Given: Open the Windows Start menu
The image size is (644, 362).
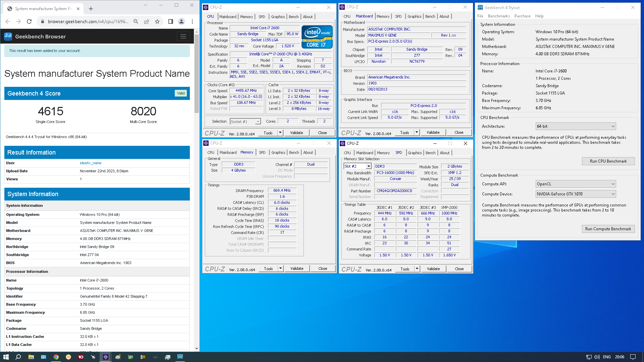Looking at the screenshot, I should click(6, 357).
